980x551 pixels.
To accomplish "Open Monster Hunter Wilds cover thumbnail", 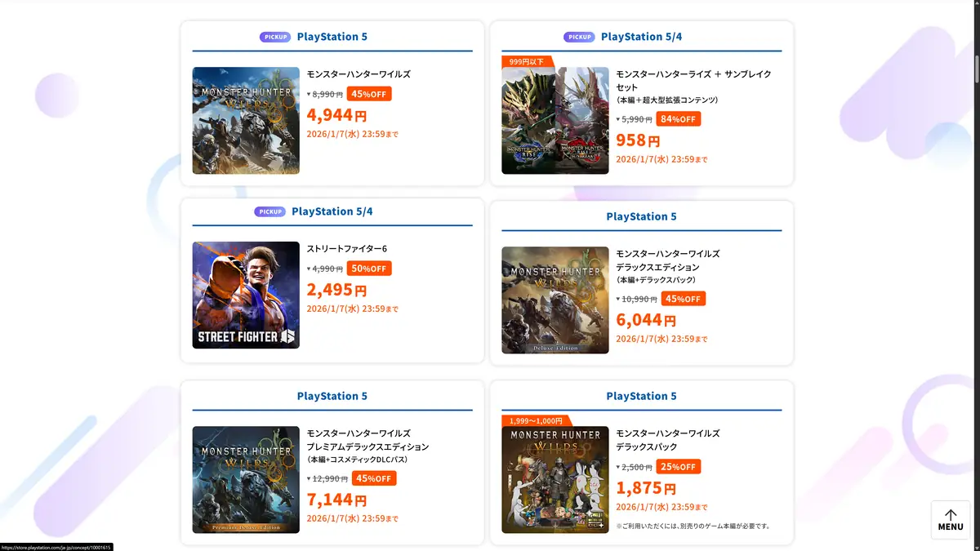I will (x=246, y=121).
